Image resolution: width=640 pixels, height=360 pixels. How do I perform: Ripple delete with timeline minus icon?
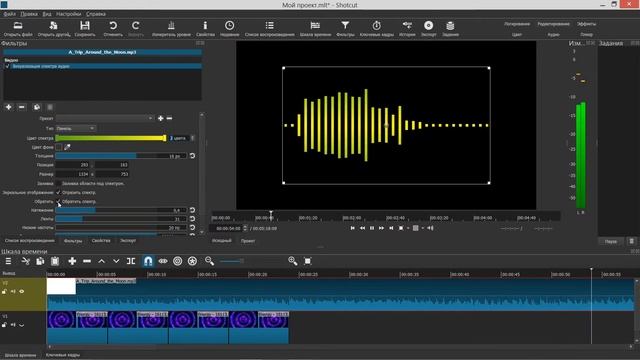[87, 261]
